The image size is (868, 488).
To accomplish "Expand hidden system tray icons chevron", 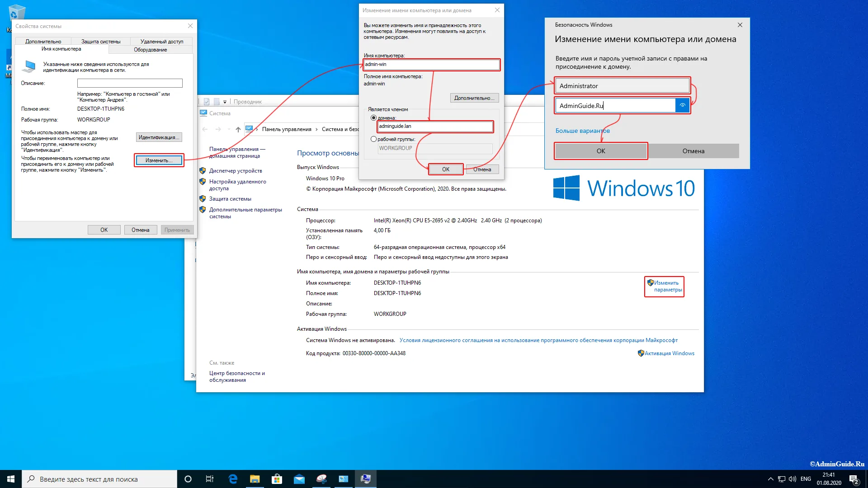I will point(770,479).
